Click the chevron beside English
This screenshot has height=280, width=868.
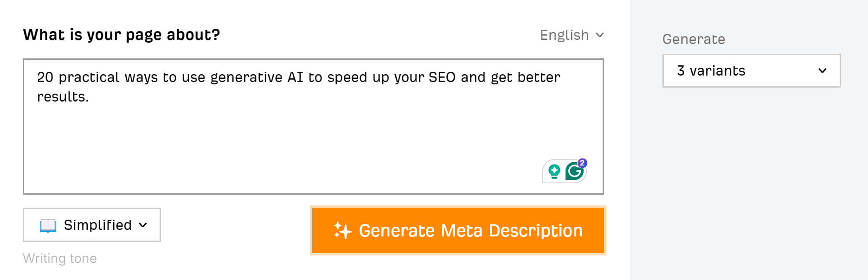pos(600,35)
